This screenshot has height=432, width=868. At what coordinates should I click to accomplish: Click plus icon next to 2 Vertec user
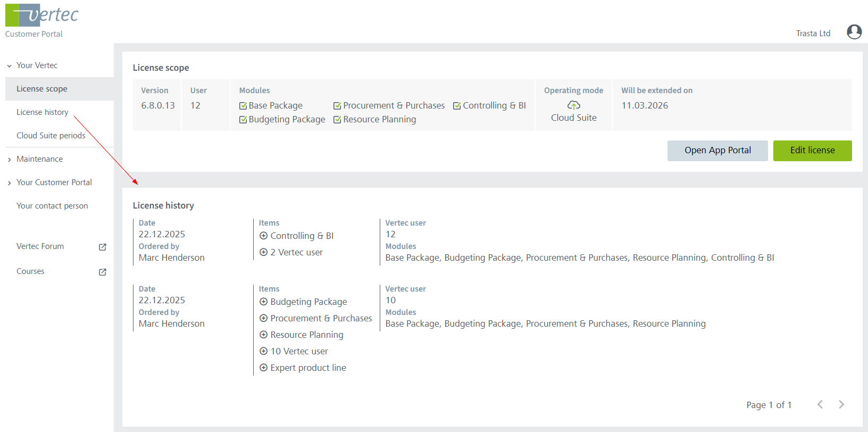[263, 252]
